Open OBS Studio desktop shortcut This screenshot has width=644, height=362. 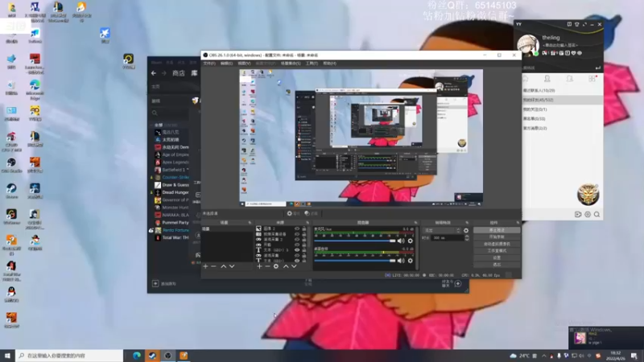11,166
